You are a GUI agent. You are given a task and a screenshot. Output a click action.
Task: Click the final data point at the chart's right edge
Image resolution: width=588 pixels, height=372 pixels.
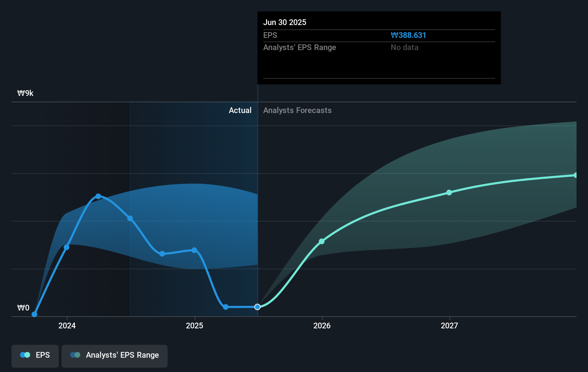click(x=575, y=175)
